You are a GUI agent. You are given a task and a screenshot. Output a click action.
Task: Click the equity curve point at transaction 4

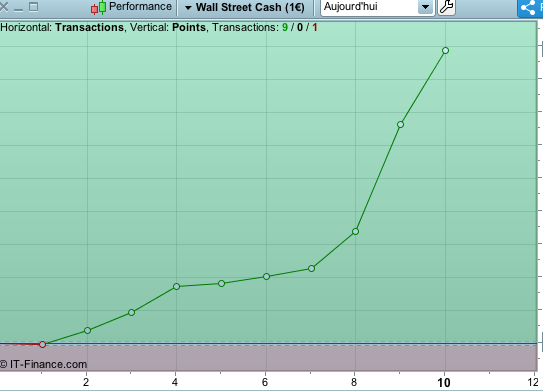tap(176, 286)
